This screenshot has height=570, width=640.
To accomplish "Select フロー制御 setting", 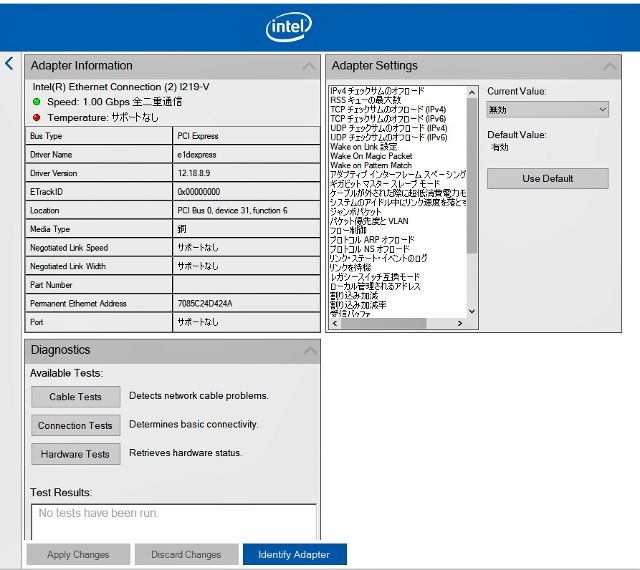I will [x=348, y=230].
